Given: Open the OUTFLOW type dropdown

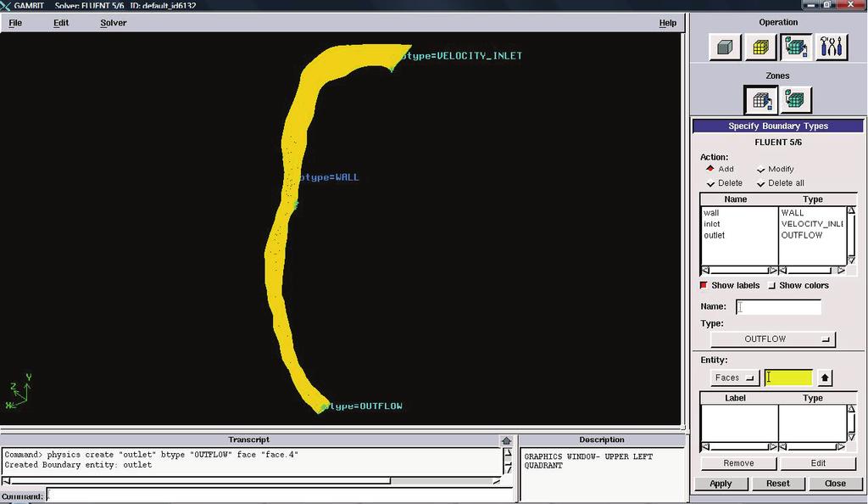Looking at the screenshot, I should 773,339.
